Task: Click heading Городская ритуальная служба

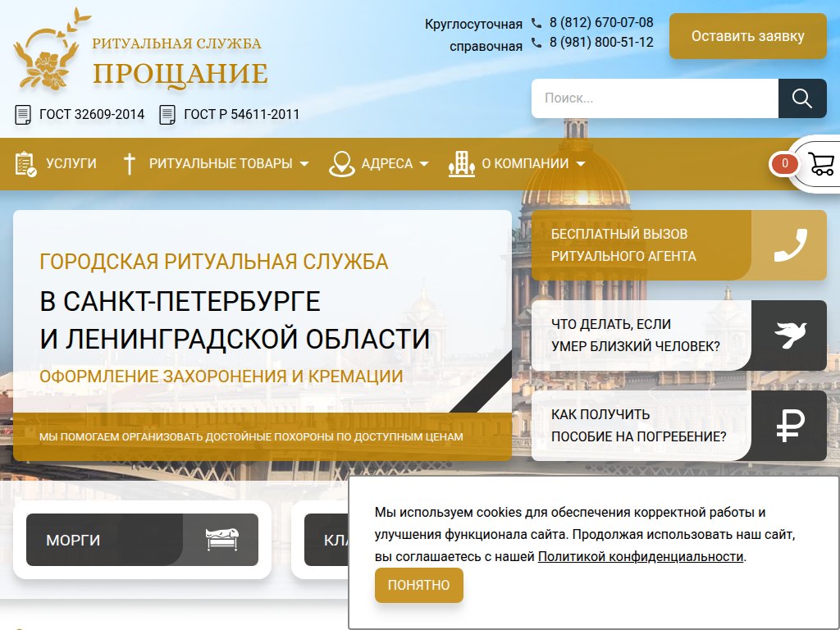Action: (214, 262)
